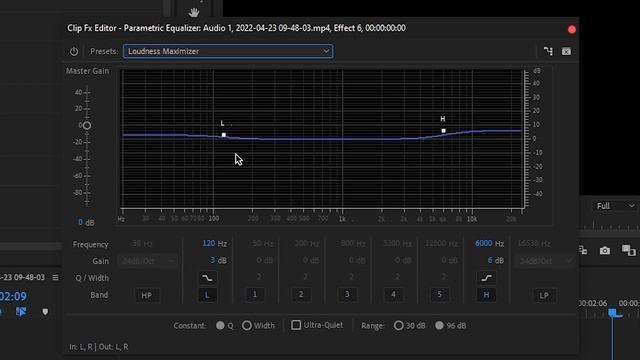Select the L control point on EQ graph

point(224,135)
